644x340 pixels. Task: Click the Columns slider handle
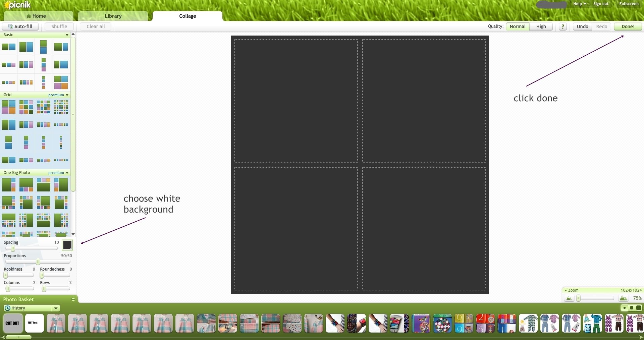(8, 289)
